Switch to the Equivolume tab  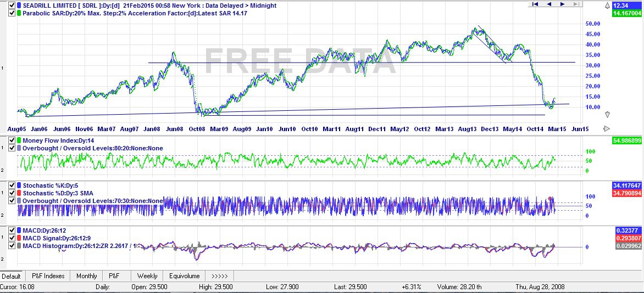184,276
